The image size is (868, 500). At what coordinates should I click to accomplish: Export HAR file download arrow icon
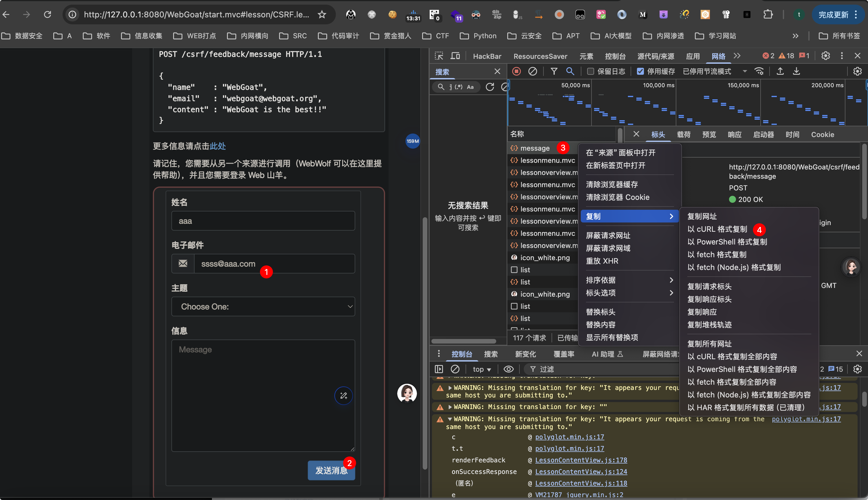796,71
